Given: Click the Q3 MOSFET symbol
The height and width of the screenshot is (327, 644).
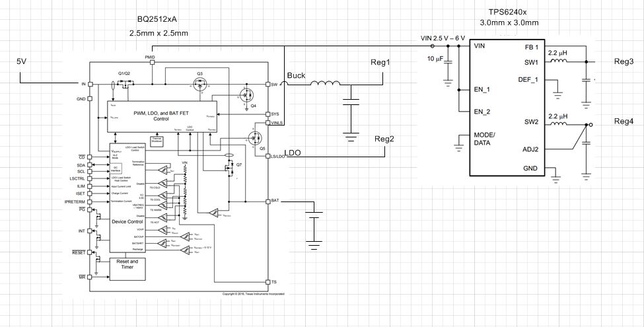Looking at the screenshot, I should tap(200, 85).
